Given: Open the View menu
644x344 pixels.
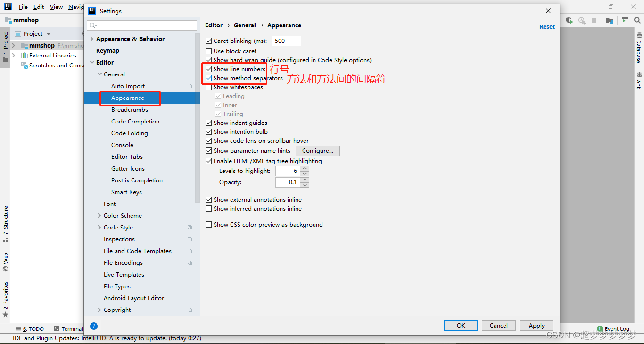Looking at the screenshot, I should click(56, 7).
